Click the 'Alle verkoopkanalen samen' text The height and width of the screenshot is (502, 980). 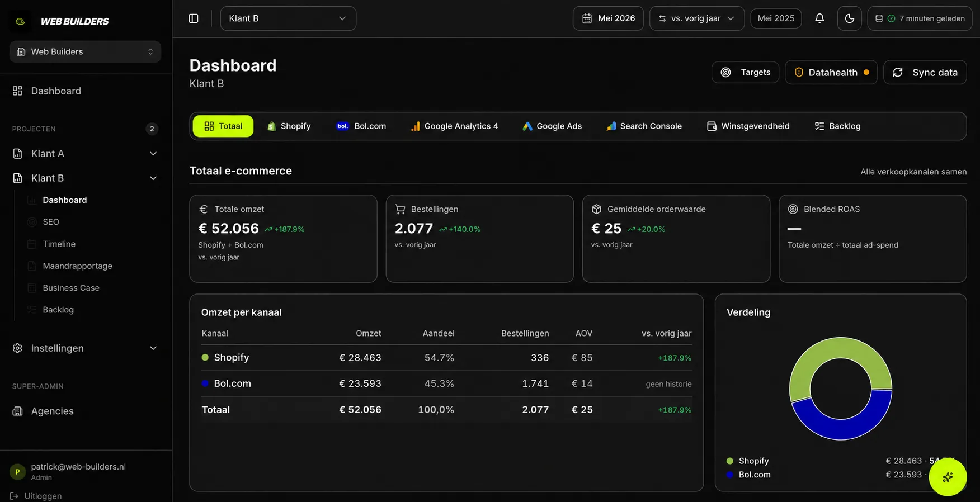913,172
